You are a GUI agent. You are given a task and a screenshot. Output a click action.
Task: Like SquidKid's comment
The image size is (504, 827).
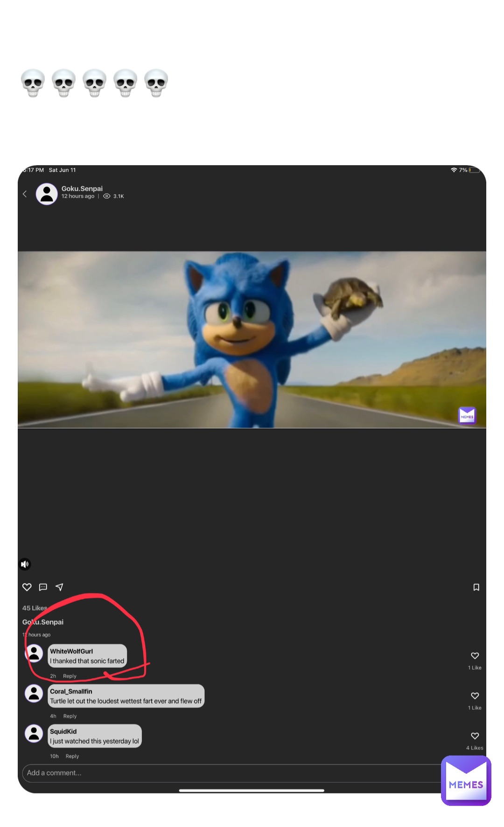click(x=475, y=736)
